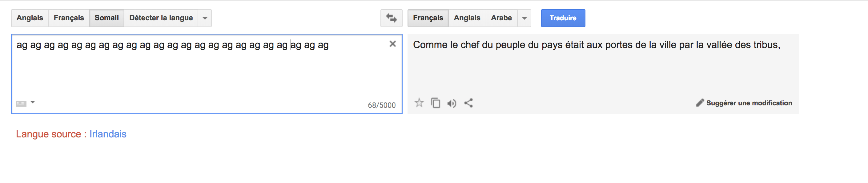Select Somali as source language
This screenshot has height=183, width=868.
pos(107,18)
